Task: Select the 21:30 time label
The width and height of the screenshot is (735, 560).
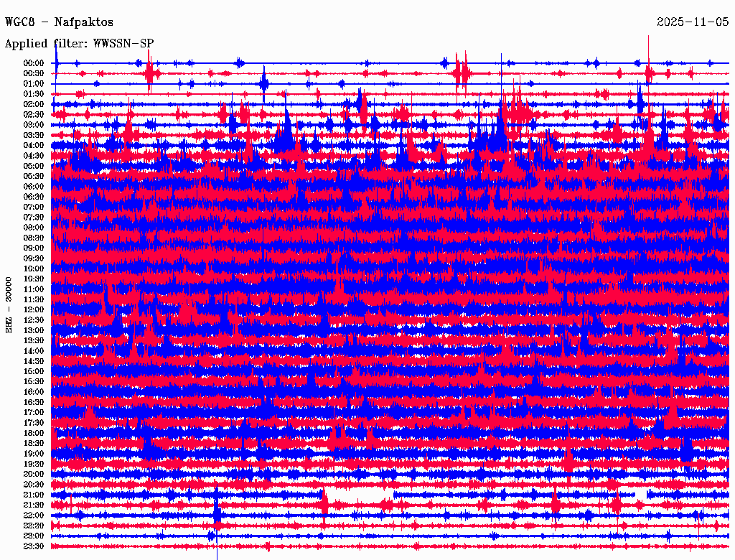Action: coord(34,505)
